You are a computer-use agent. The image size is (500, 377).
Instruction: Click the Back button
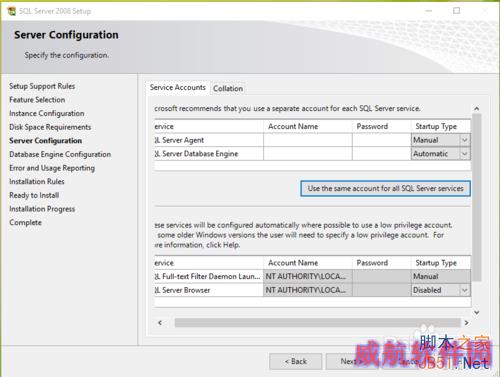click(295, 361)
